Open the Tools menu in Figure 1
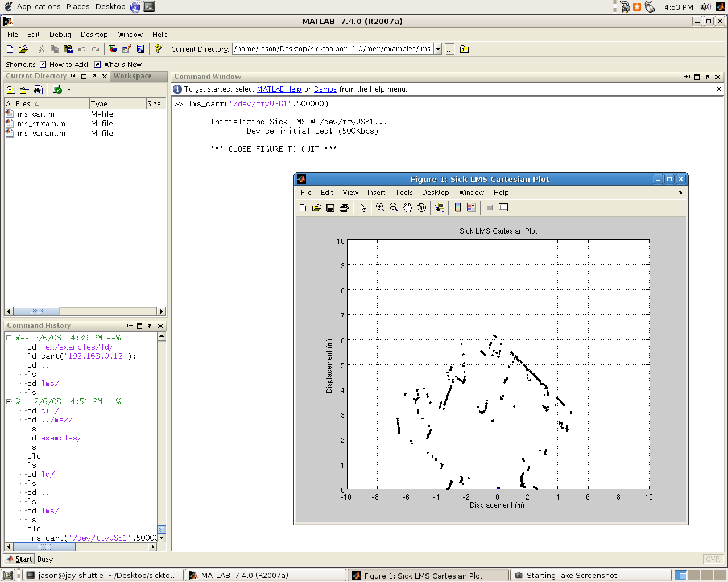The height and width of the screenshot is (582, 728). (x=404, y=193)
